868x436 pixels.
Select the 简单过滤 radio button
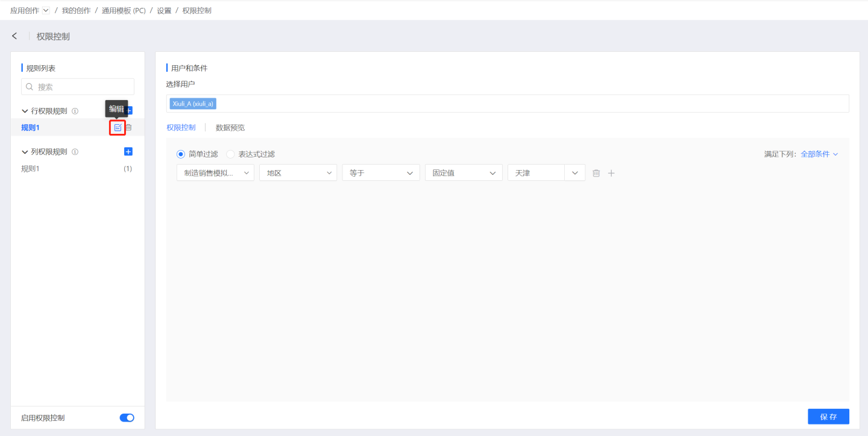181,154
